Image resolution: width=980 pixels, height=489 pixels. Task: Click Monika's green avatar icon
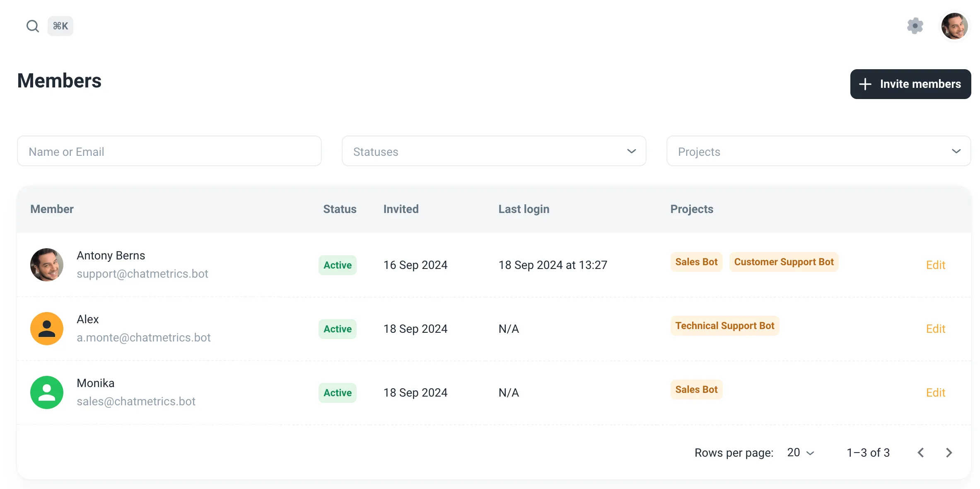click(x=47, y=392)
